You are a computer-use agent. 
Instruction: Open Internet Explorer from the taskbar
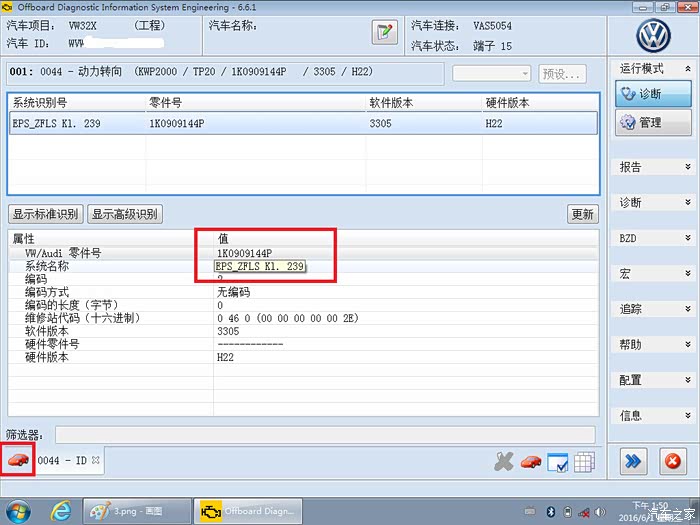(x=61, y=511)
